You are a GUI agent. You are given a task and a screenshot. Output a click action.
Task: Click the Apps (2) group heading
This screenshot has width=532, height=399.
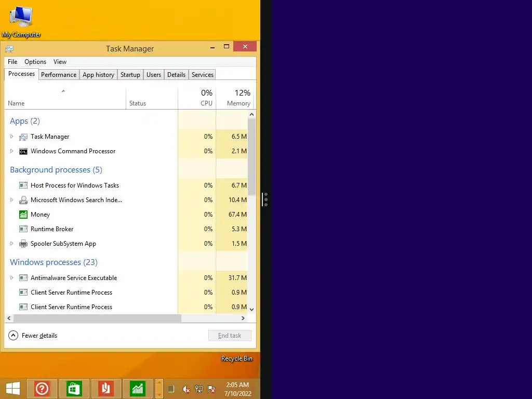[25, 121]
